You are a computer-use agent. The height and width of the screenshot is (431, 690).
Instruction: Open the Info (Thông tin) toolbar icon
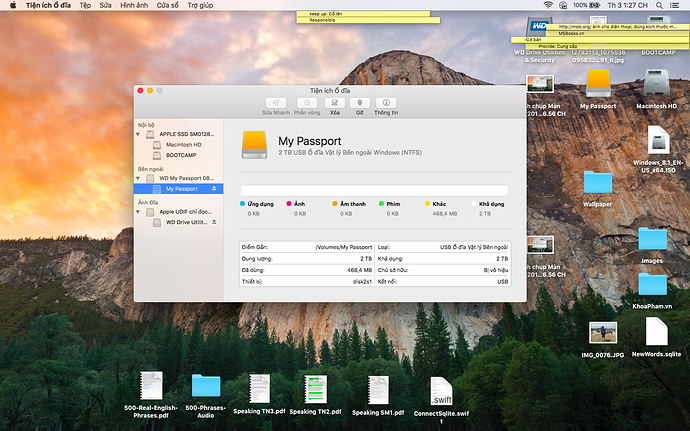tap(386, 103)
